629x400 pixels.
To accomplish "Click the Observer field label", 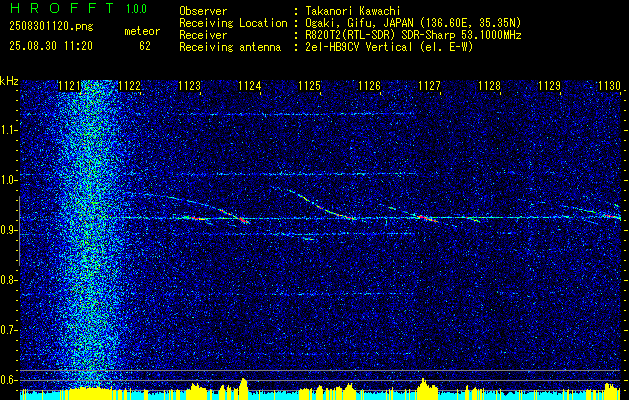I will (x=203, y=11).
